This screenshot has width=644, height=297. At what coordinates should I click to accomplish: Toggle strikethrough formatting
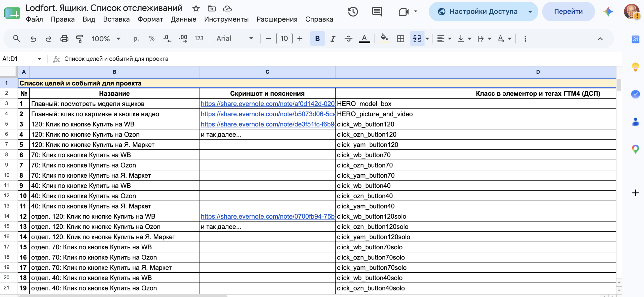click(x=348, y=39)
